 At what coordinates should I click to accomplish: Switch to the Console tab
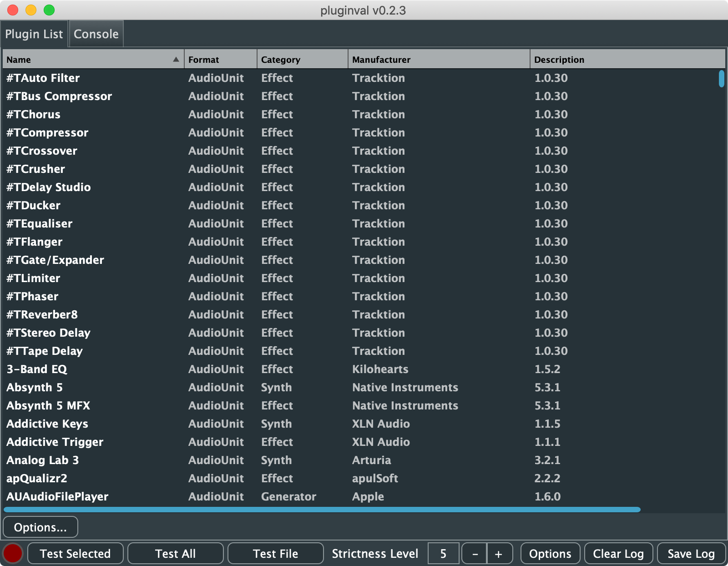click(x=96, y=34)
